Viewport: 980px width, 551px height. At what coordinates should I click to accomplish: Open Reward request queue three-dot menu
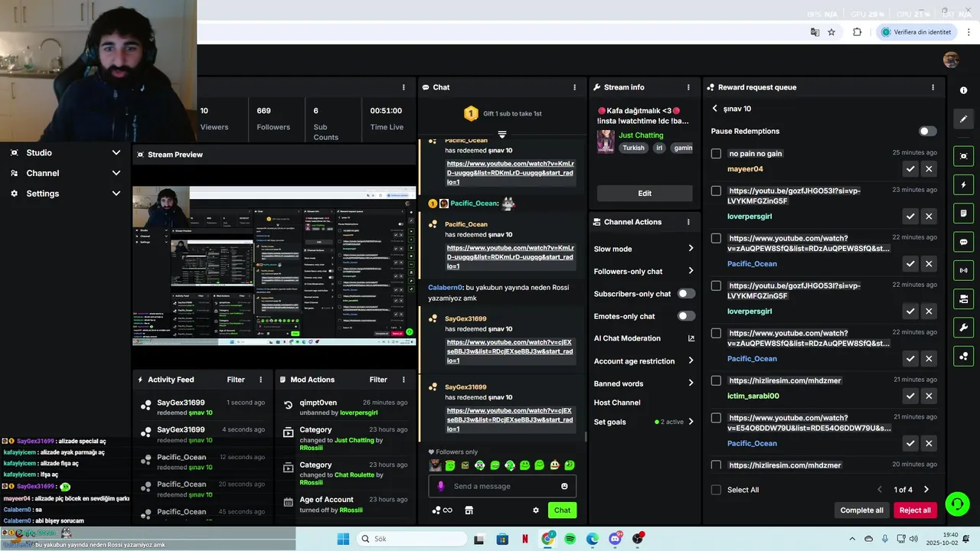tap(933, 87)
